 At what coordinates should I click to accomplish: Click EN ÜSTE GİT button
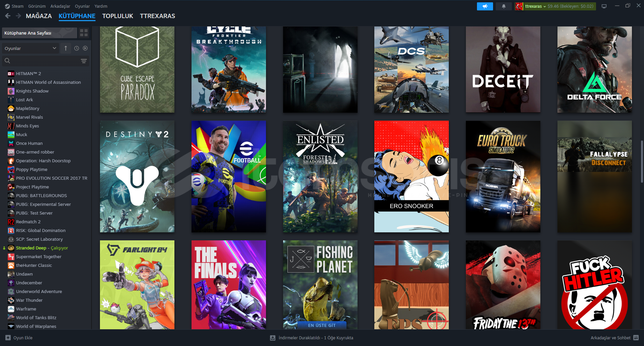click(x=322, y=325)
